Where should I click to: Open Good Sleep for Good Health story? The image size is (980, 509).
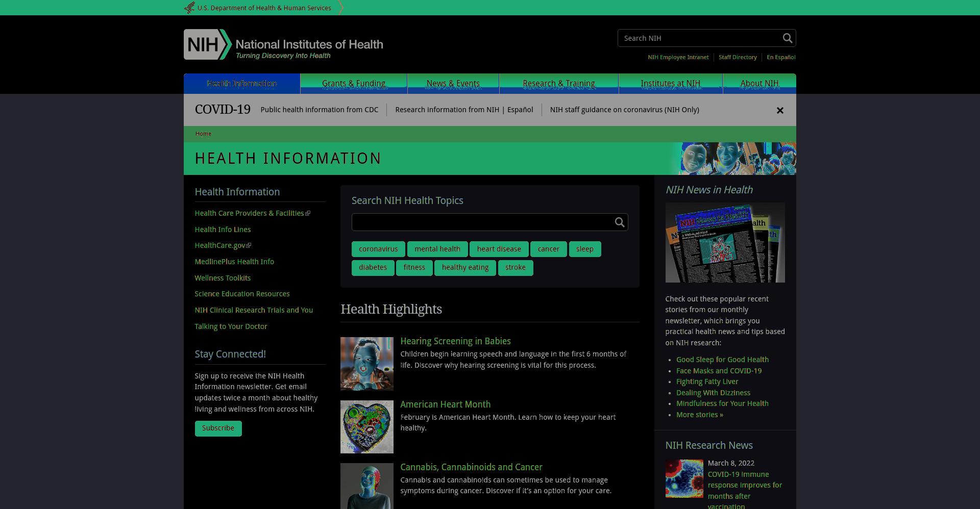pyautogui.click(x=722, y=360)
